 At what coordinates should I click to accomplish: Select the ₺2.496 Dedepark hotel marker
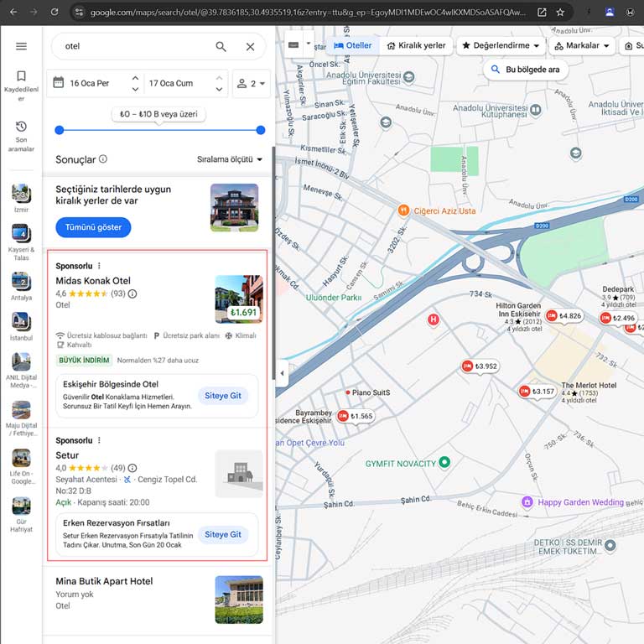(x=618, y=318)
